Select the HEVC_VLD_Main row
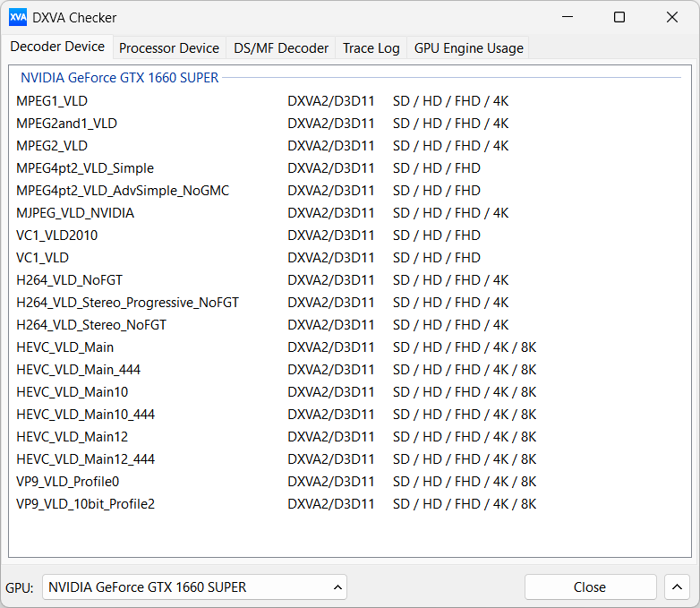 point(350,347)
